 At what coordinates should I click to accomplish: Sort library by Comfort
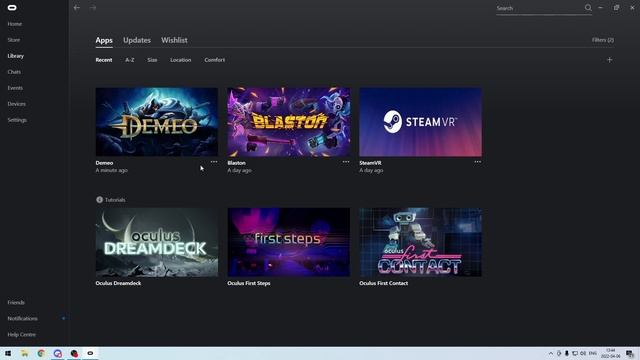click(215, 60)
